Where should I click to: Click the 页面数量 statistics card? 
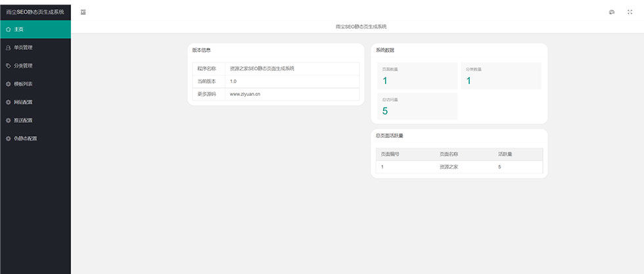pos(417,76)
